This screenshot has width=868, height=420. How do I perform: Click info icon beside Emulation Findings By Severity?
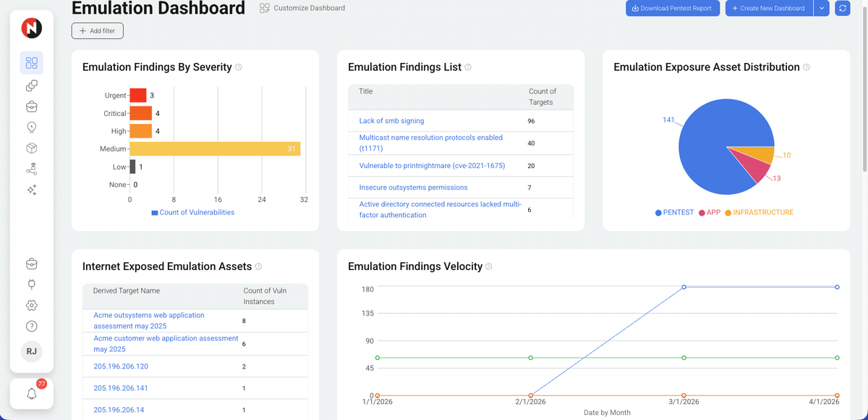pos(239,67)
